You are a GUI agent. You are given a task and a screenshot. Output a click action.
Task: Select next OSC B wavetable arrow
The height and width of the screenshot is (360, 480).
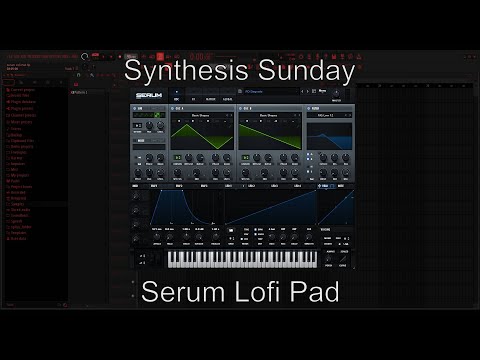300,115
